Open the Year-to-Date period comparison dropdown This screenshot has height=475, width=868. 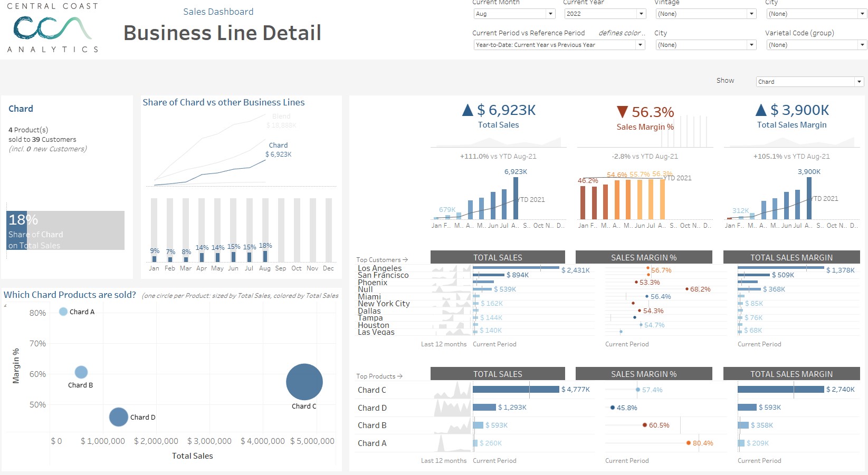(559, 45)
